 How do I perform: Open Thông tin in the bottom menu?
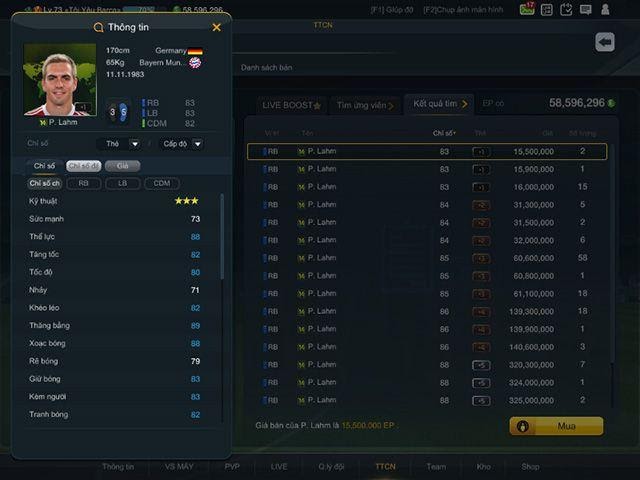[x=118, y=467]
